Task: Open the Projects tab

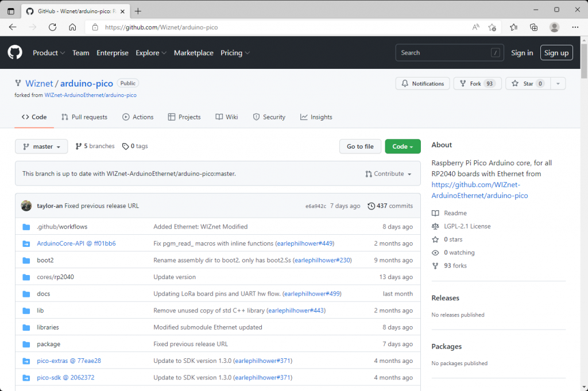Action: [184, 117]
